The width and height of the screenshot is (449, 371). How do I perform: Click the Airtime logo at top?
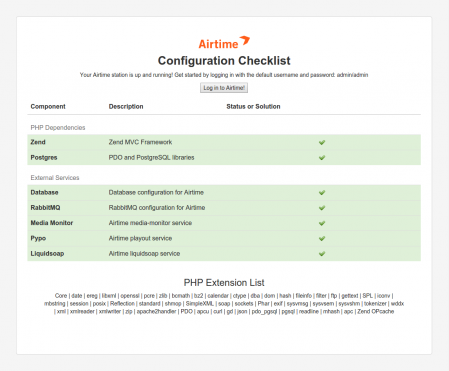224,42
